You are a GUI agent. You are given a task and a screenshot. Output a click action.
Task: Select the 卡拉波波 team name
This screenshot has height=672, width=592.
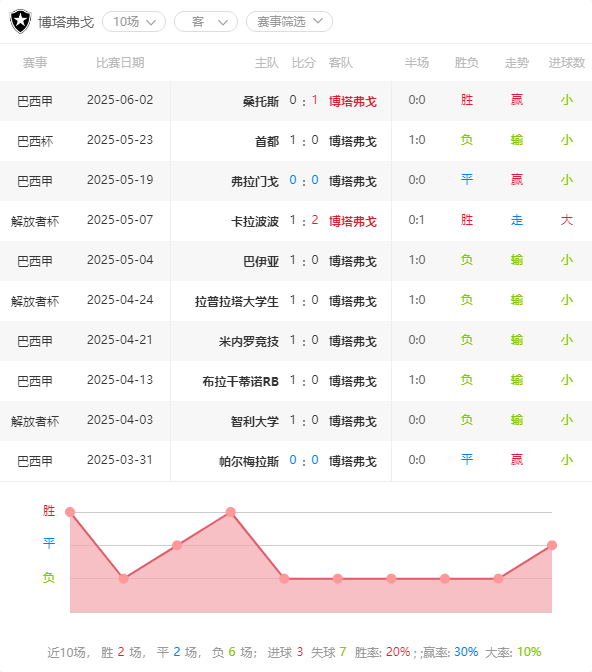[x=255, y=221]
